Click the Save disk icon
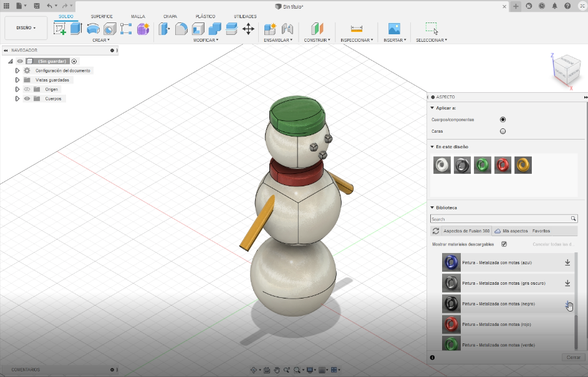 pos(36,6)
